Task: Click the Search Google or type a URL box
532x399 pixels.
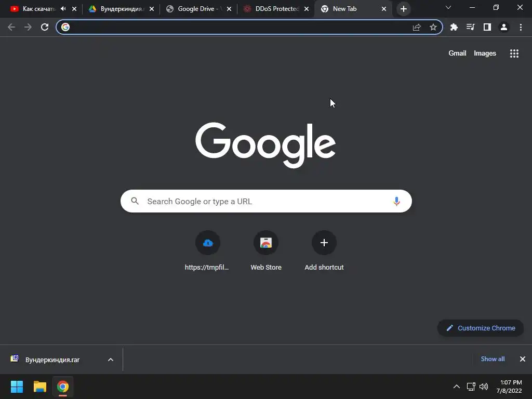Action: 266,201
